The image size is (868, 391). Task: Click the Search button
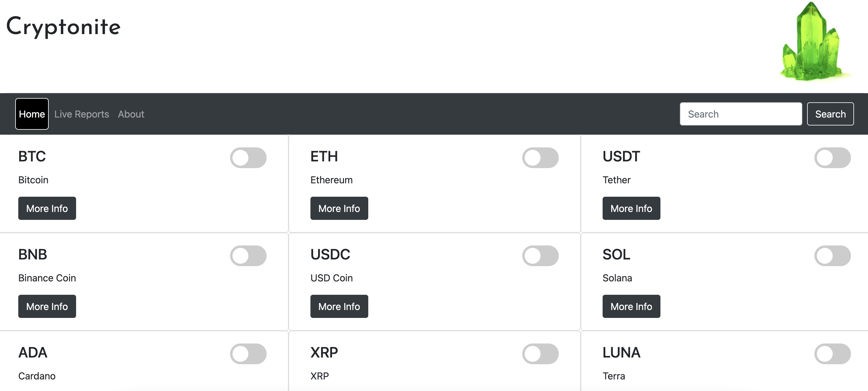click(x=830, y=114)
